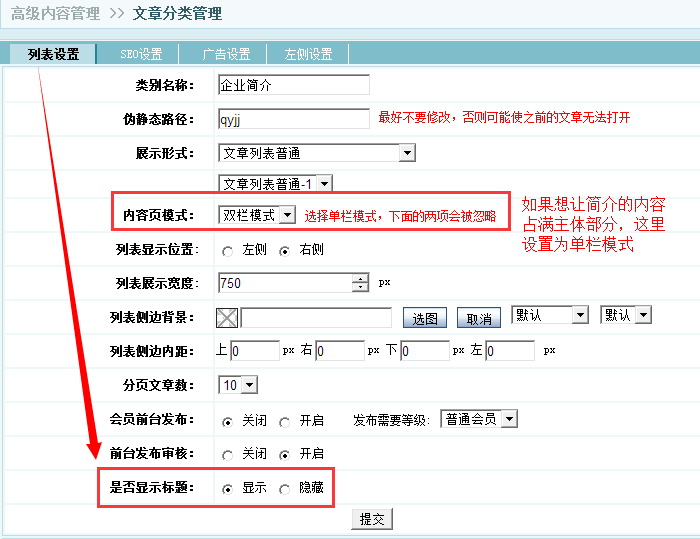
Task: Click the list width spinner arrows
Action: (x=360, y=283)
